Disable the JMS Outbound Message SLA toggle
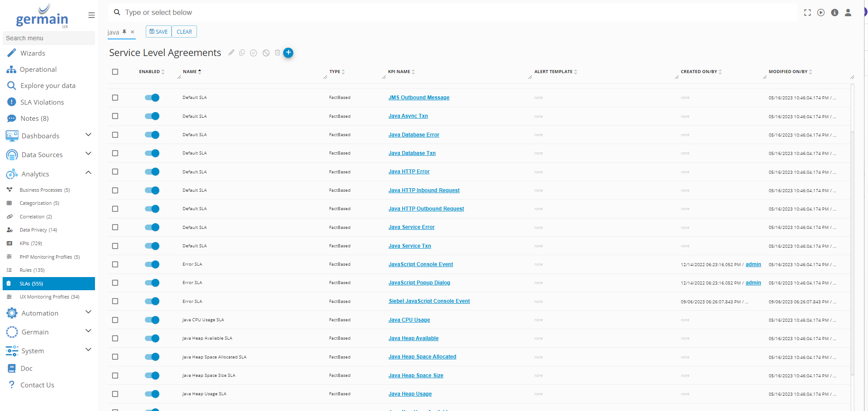Screen dimensions: 868x411 152,98
